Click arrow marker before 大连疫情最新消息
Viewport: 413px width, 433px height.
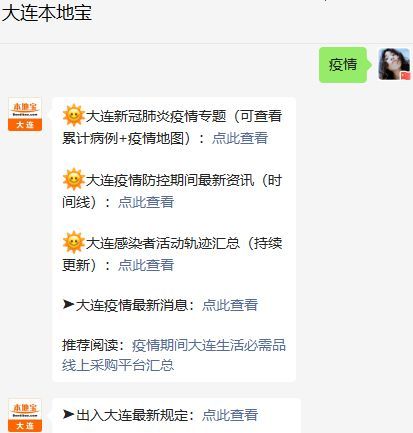[68, 304]
